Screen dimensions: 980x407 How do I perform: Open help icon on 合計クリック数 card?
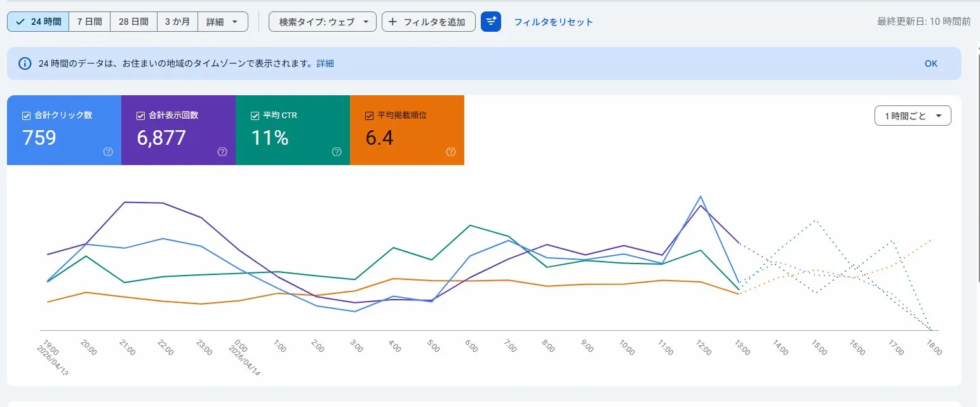[x=108, y=152]
